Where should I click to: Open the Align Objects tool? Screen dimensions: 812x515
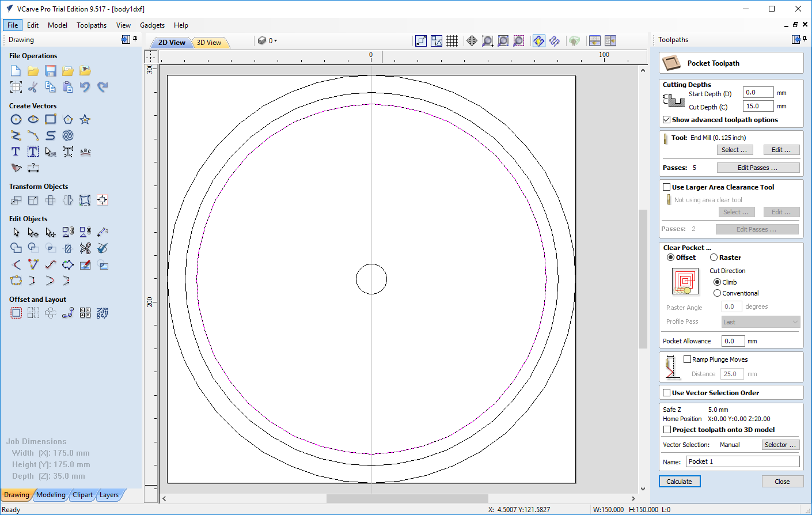pos(103,200)
